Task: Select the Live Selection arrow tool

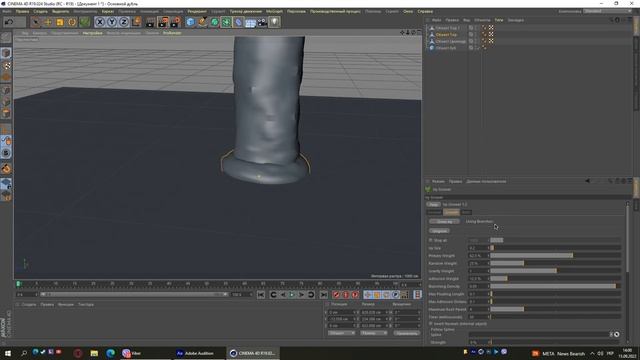Action: (x=36, y=22)
